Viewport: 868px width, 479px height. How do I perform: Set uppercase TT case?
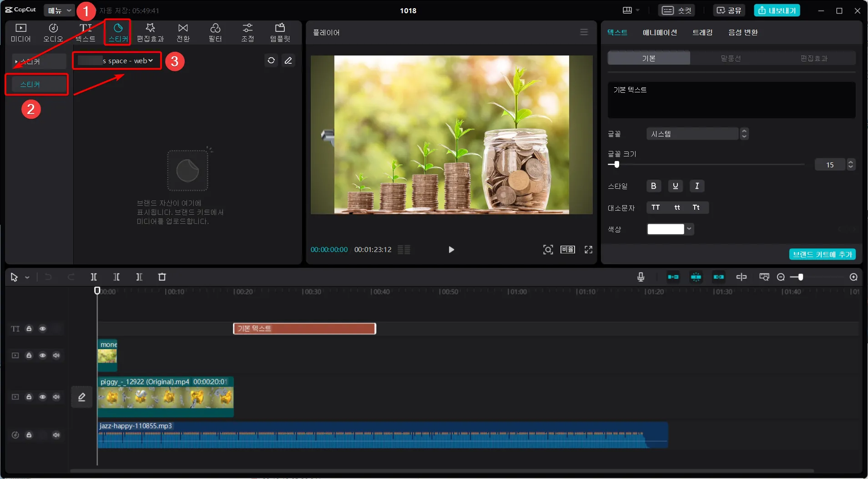coord(656,207)
